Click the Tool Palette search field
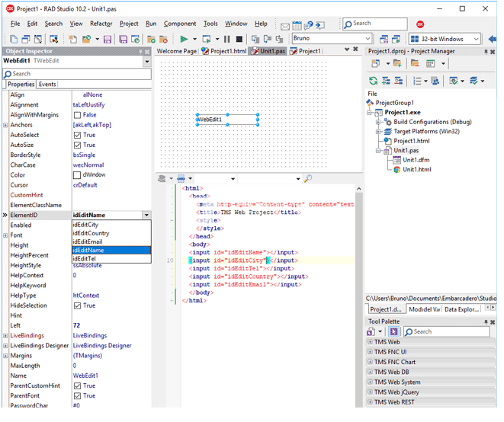This screenshot has height=422, width=504. coord(447,332)
